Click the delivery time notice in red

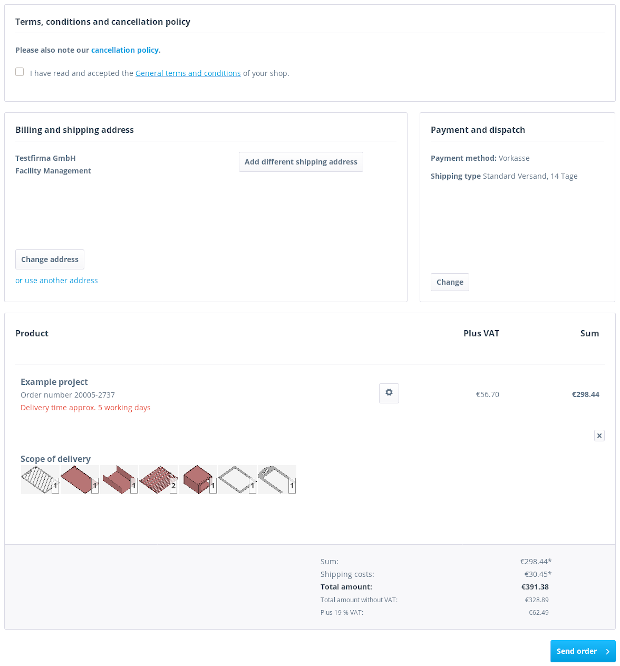point(85,407)
